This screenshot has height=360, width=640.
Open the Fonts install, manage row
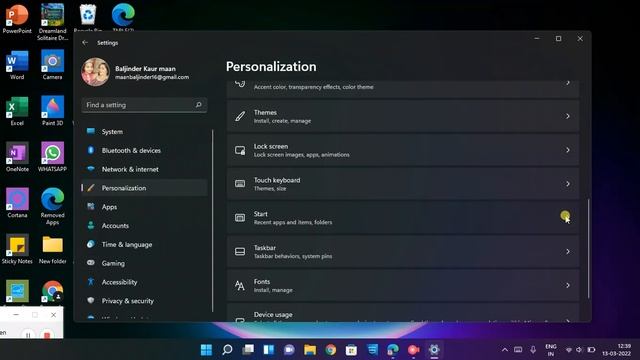(x=403, y=285)
